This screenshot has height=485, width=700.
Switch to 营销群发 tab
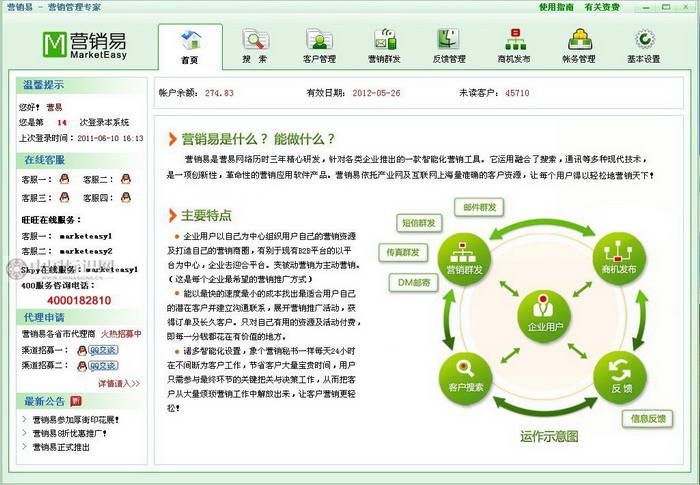384,47
